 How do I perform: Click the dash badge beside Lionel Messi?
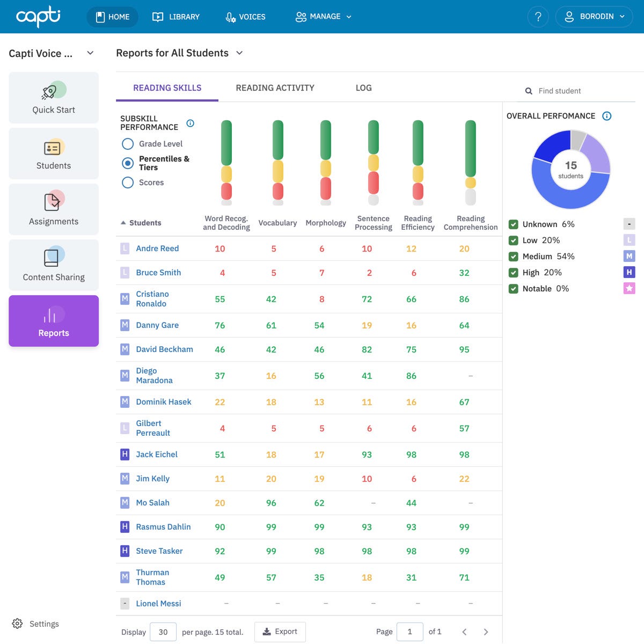point(125,603)
